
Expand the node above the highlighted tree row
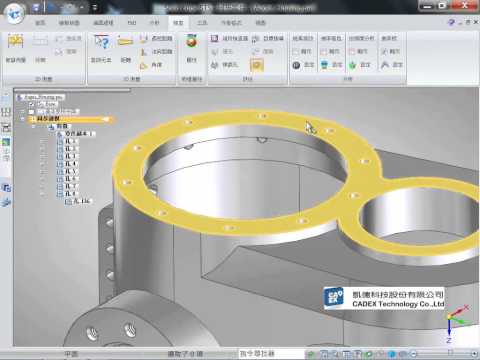click(x=23, y=112)
